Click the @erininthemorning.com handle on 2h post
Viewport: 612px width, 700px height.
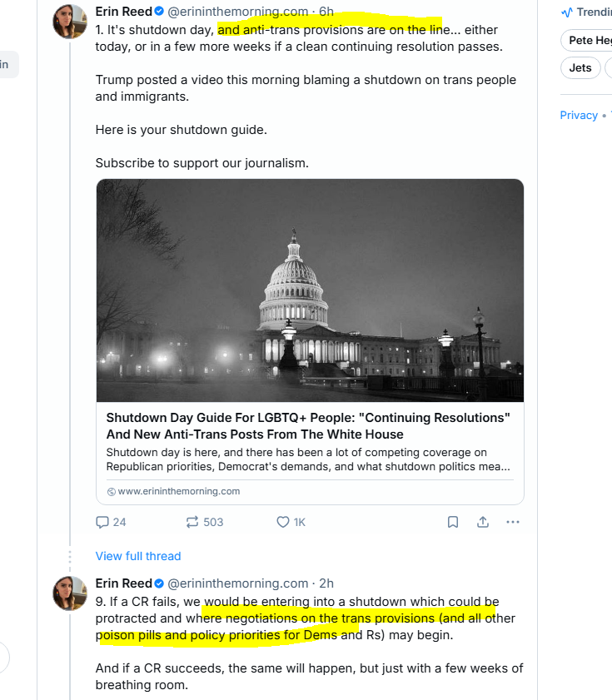click(238, 583)
